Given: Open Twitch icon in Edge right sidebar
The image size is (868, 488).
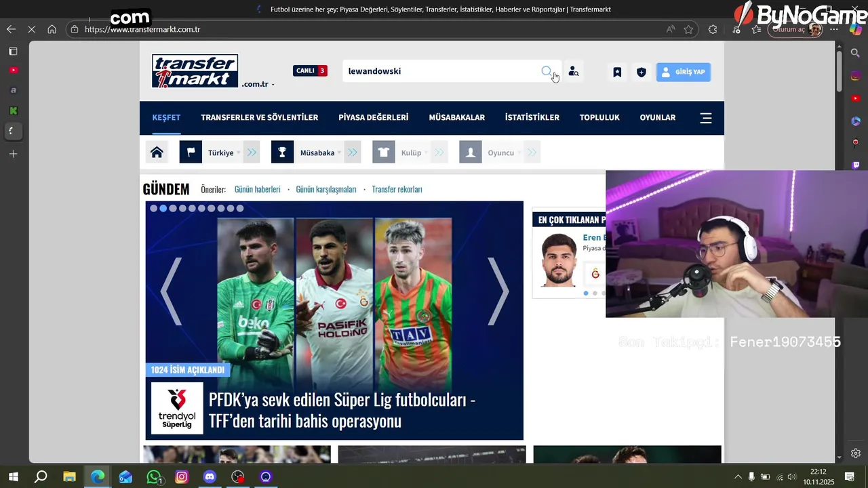Looking at the screenshot, I should [856, 165].
